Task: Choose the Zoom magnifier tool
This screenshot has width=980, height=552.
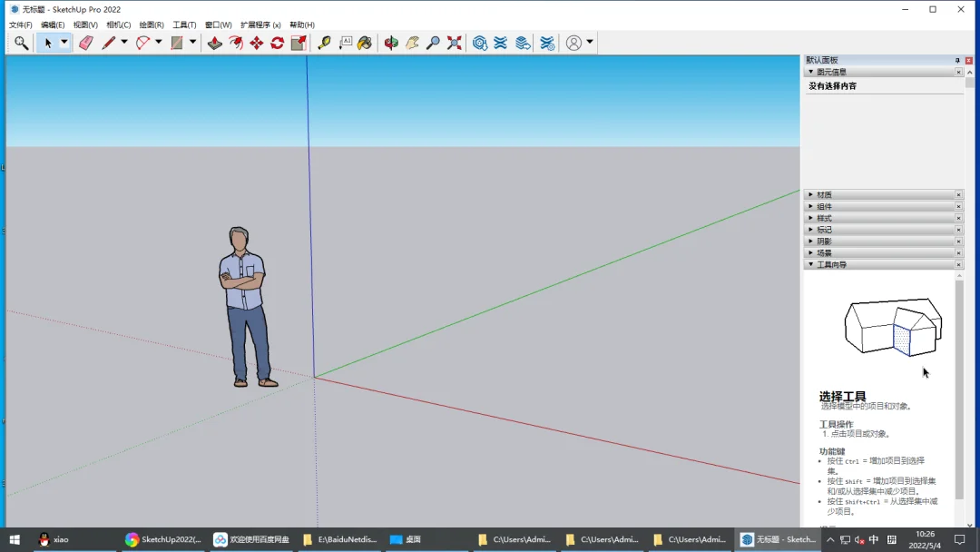Action: [x=433, y=43]
